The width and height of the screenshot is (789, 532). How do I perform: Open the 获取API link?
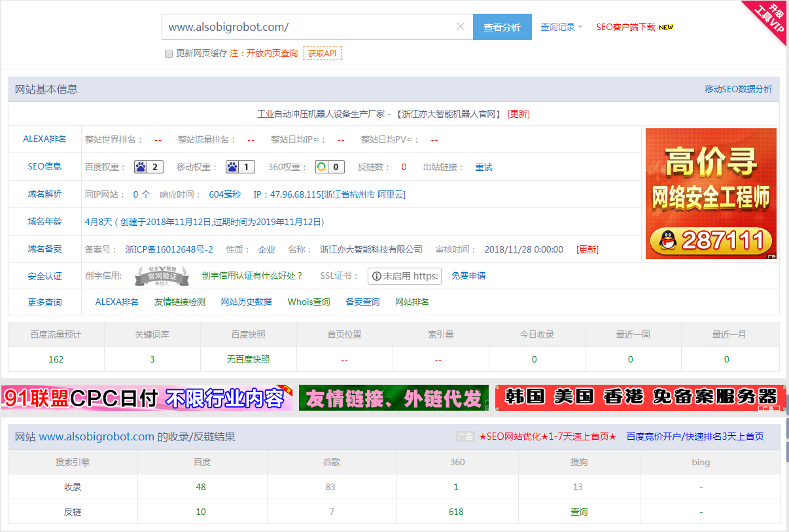click(x=323, y=53)
